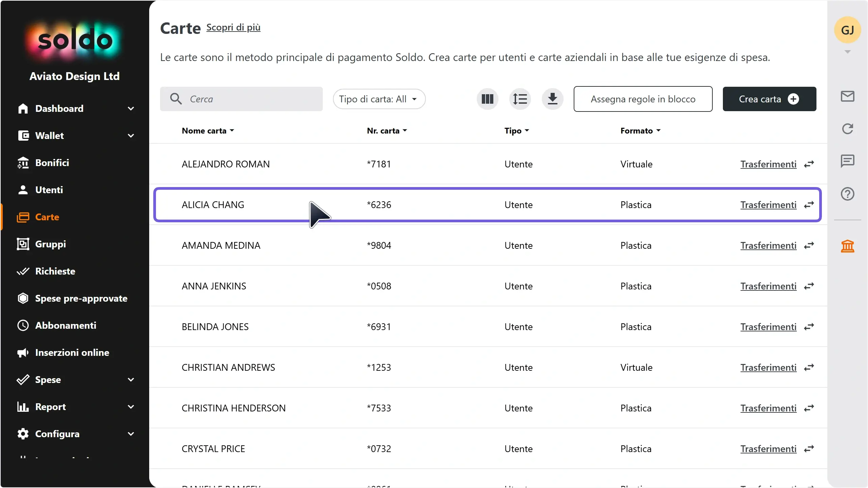The width and height of the screenshot is (868, 488).
Task: Open the column layout icon
Action: pos(487,99)
